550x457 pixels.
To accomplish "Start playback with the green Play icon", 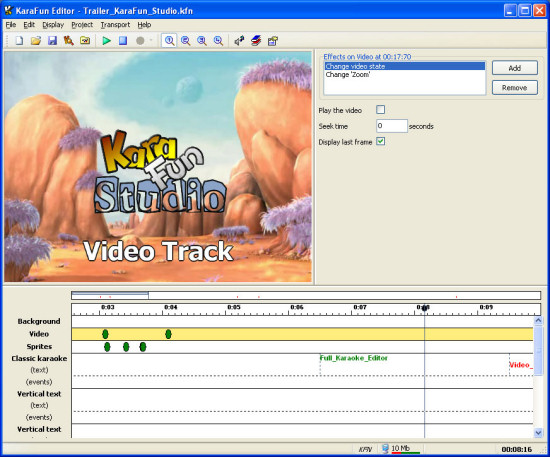I will [x=106, y=41].
